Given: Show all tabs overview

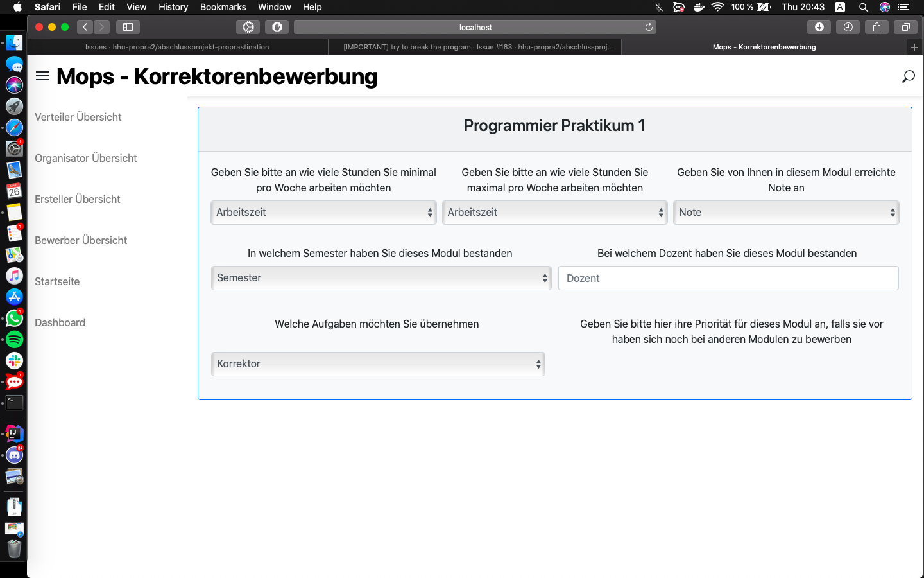Looking at the screenshot, I should point(905,27).
